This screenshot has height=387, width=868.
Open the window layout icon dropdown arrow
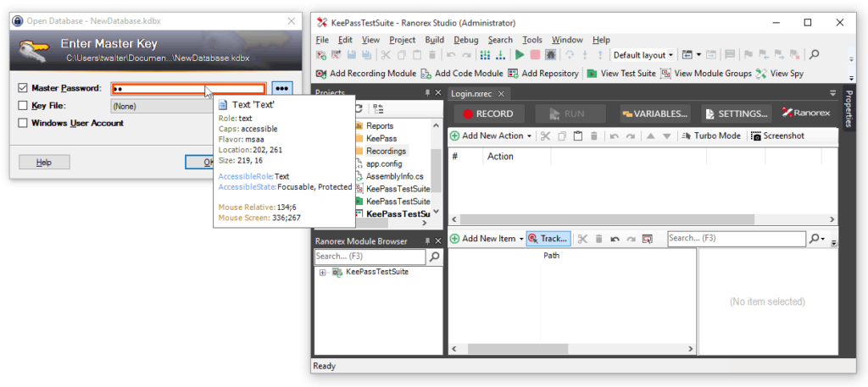tap(698, 55)
